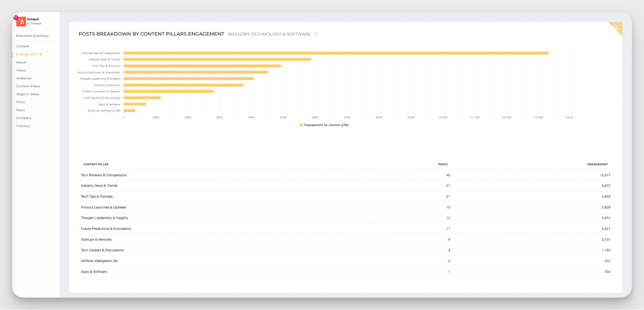Image resolution: width=644 pixels, height=310 pixels.
Task: Go to the Reach section
Action: (21, 62)
